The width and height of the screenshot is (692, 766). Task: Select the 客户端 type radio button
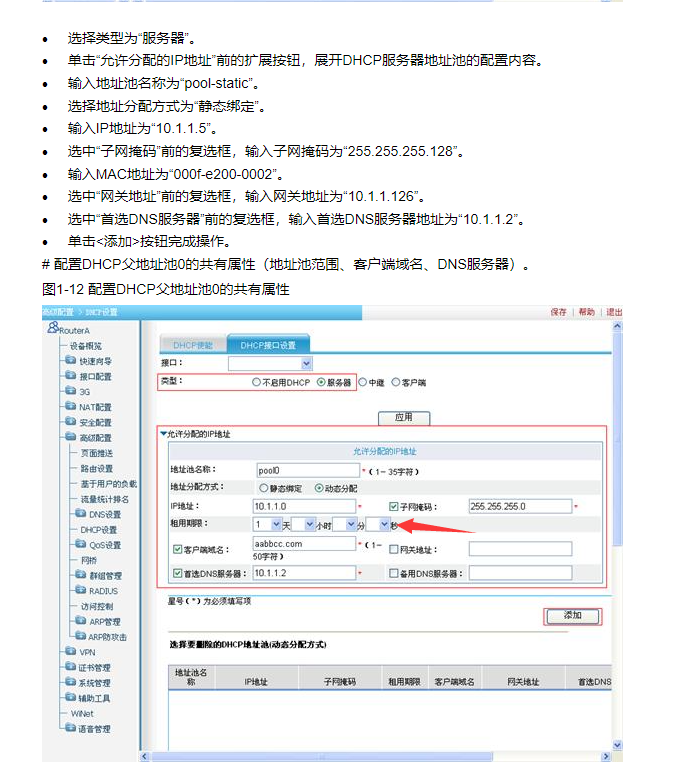click(x=396, y=382)
